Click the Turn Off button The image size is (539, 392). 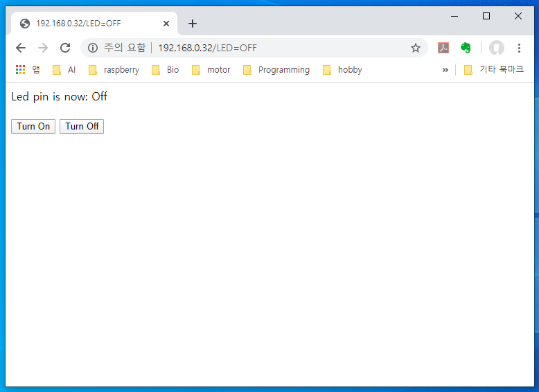click(82, 127)
